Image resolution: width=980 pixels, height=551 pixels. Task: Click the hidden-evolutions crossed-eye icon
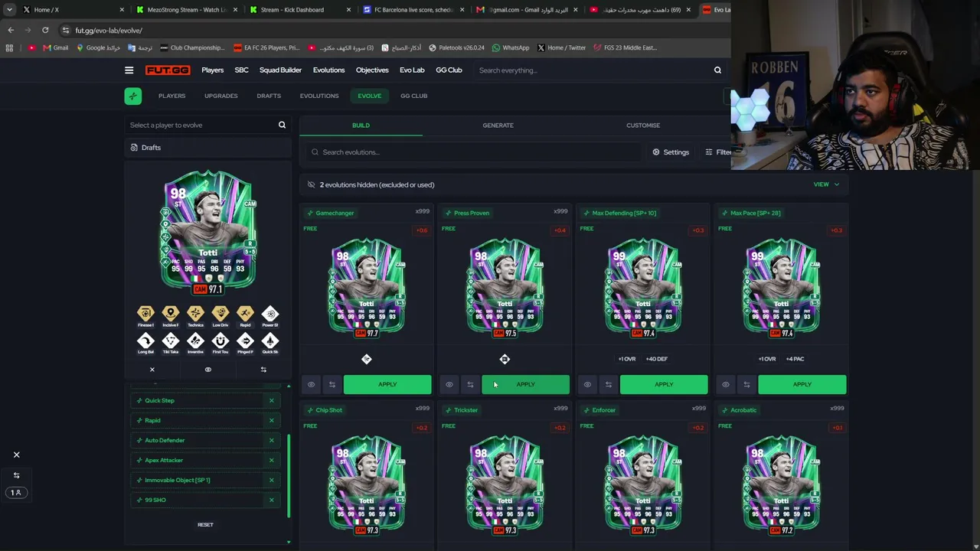click(311, 184)
